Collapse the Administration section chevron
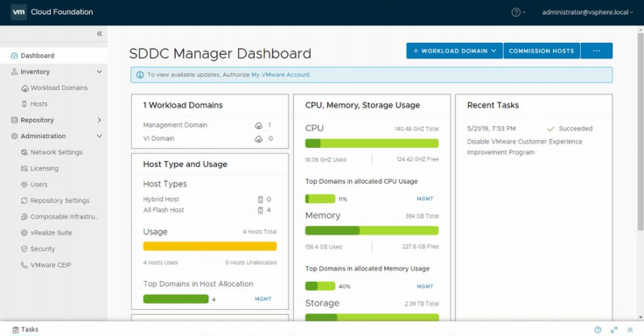 pyautogui.click(x=100, y=136)
